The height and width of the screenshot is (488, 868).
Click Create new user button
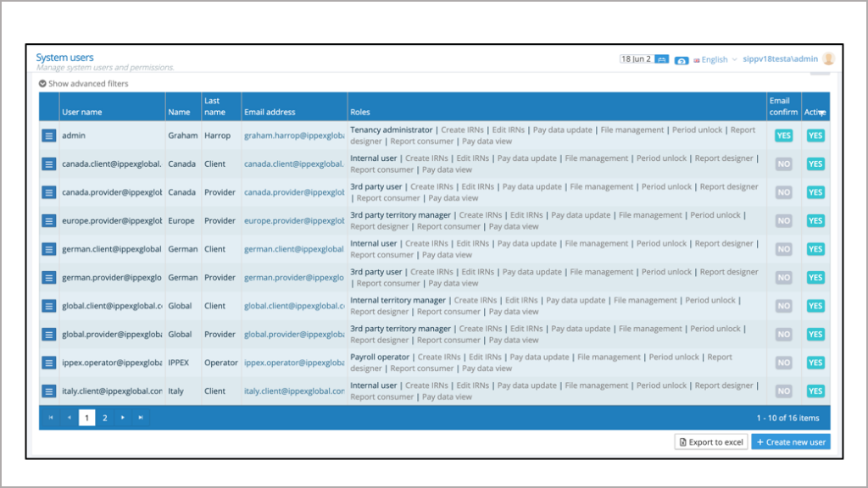[790, 442]
